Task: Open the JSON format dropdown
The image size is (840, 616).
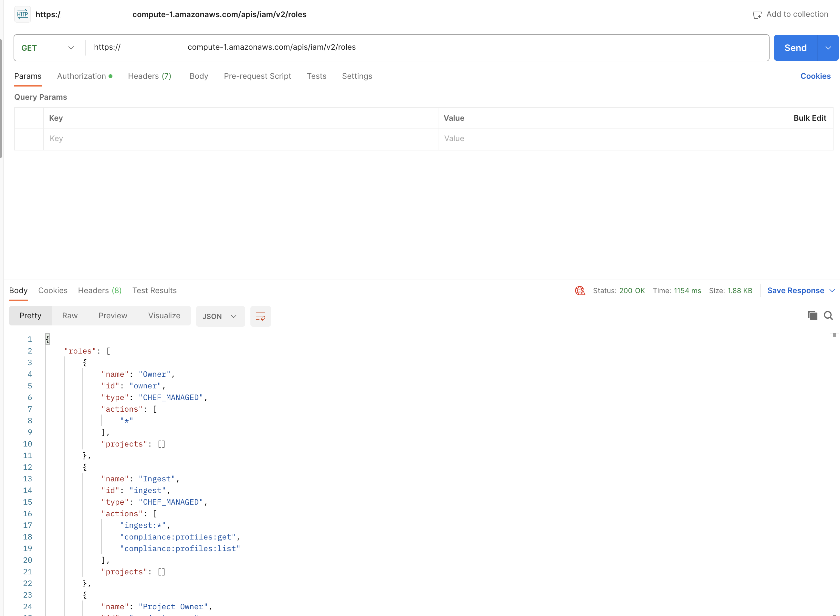Action: [x=220, y=316]
